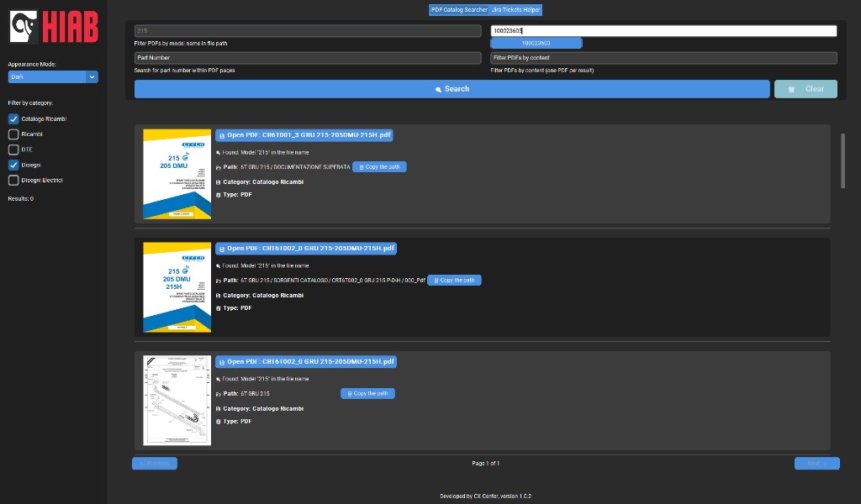The image size is (861, 504).
Task: Enable the DTE category checkbox
Action: click(13, 150)
